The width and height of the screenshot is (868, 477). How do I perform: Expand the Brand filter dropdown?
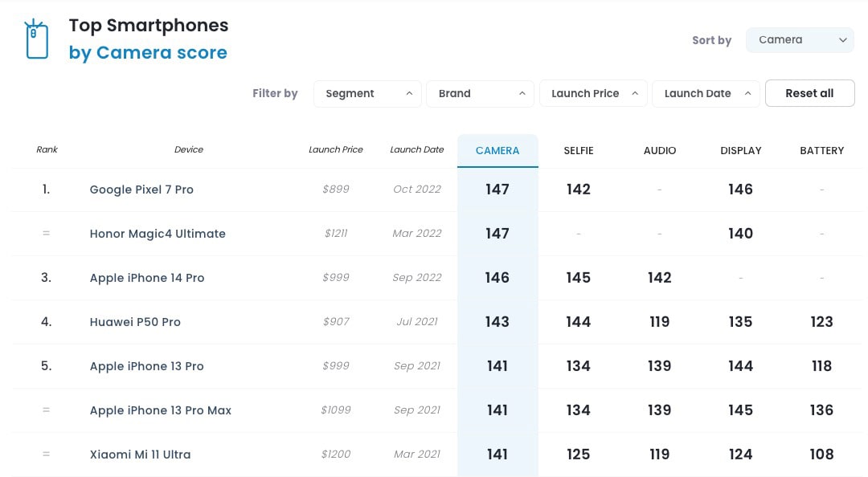[x=480, y=93]
